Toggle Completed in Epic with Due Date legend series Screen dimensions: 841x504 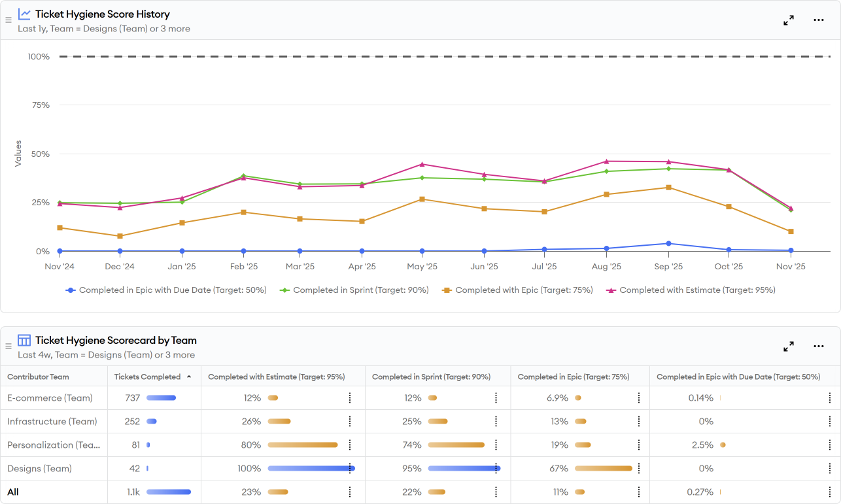point(166,290)
